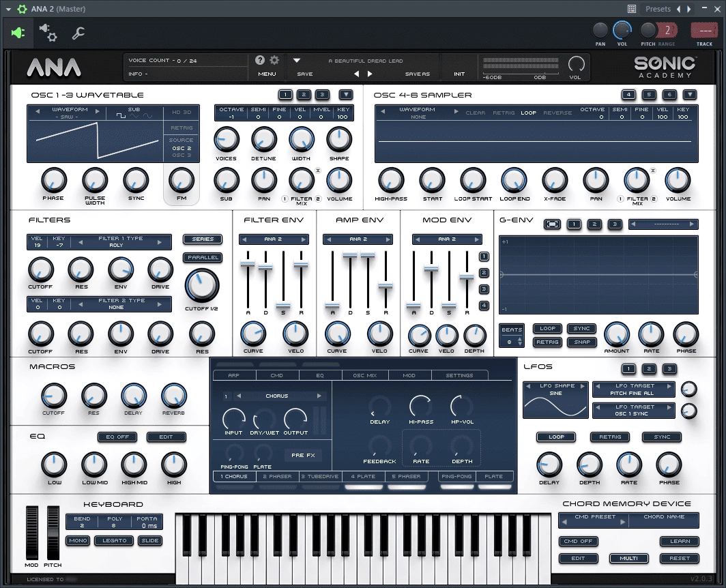Viewport: 726px width, 588px height.
Task: Select previous sampler waveform arrow
Action: pos(382,111)
